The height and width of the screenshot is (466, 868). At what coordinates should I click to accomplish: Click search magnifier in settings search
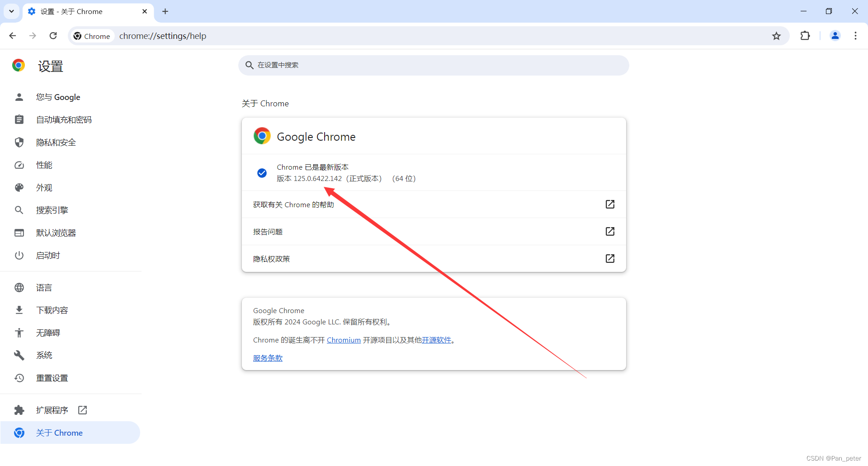[249, 65]
